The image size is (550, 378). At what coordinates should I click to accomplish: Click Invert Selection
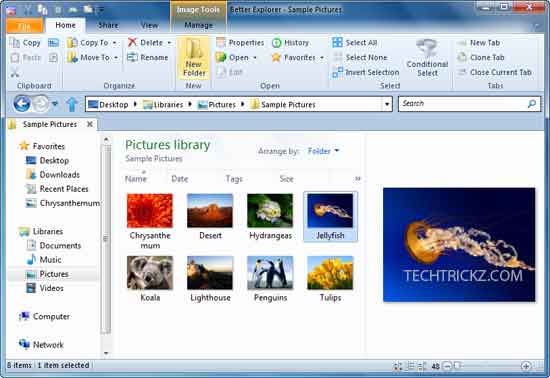click(x=366, y=72)
